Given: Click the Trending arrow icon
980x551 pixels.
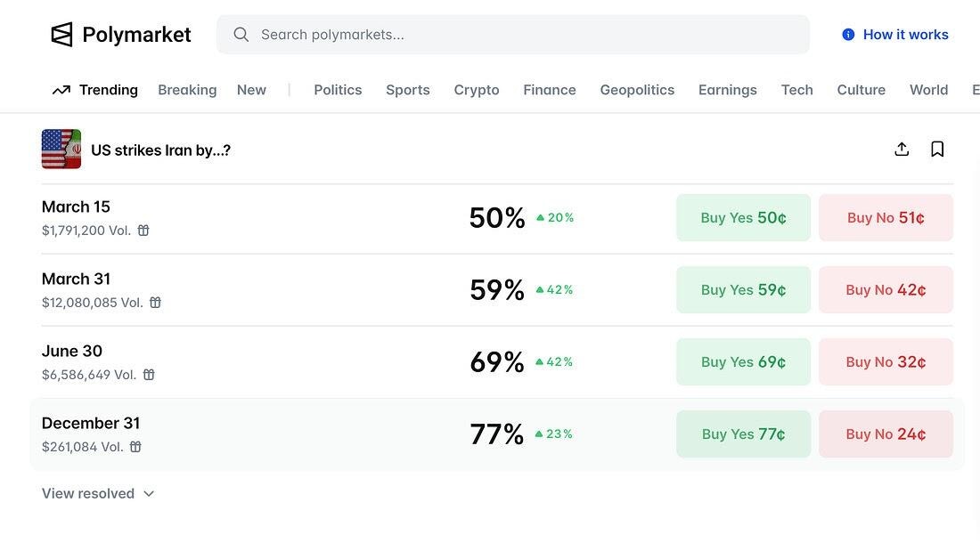Looking at the screenshot, I should (61, 90).
